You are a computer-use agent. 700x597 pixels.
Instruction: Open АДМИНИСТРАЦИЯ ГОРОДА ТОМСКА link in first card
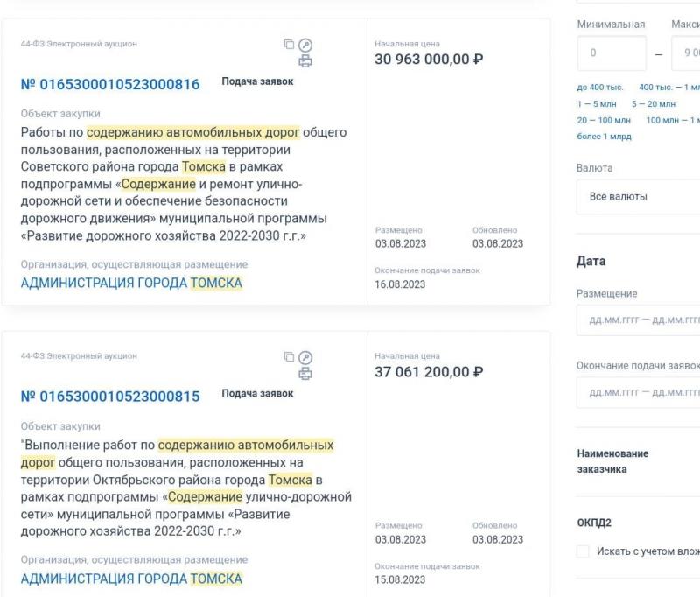131,283
